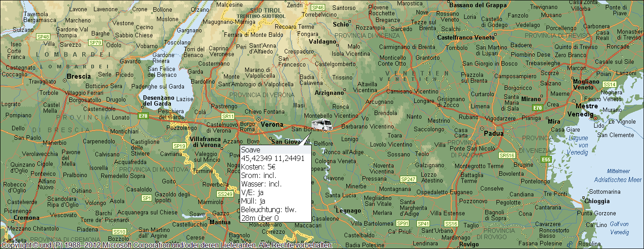This screenshot has width=644, height=249.
Task: Click the Desenzano del Garda label
Action: [158, 101]
